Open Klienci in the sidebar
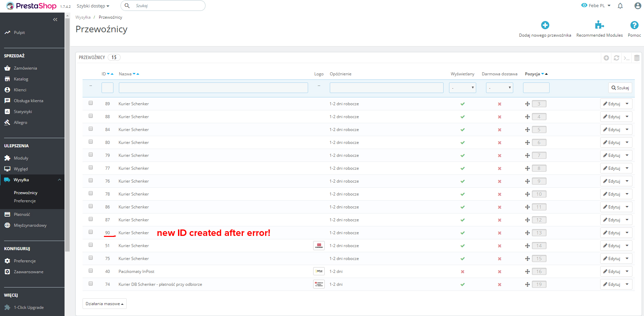Viewport: 644px width, 316px height. tap(20, 90)
